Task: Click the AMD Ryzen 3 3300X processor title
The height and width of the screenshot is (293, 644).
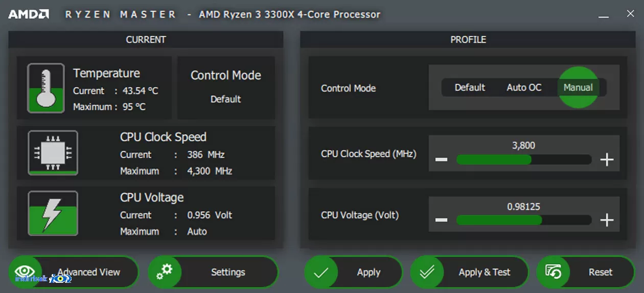Action: click(290, 14)
